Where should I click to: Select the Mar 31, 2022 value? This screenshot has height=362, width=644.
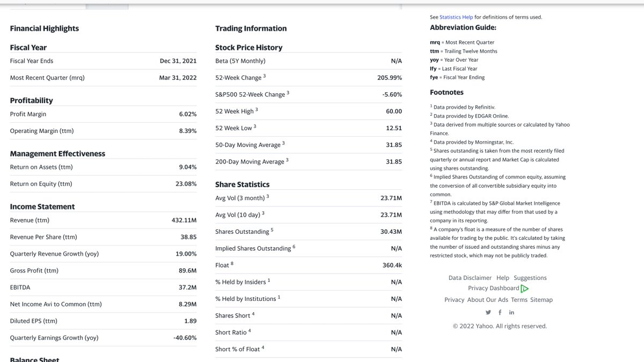click(178, 78)
